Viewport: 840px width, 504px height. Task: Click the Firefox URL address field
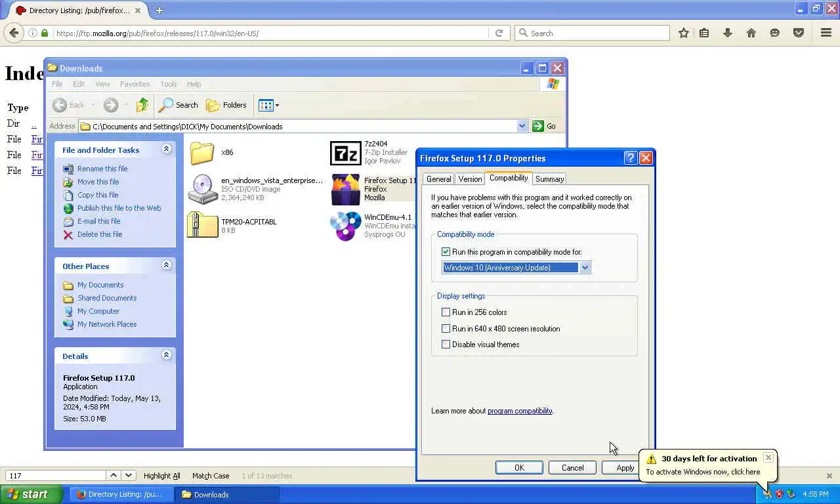[270, 33]
